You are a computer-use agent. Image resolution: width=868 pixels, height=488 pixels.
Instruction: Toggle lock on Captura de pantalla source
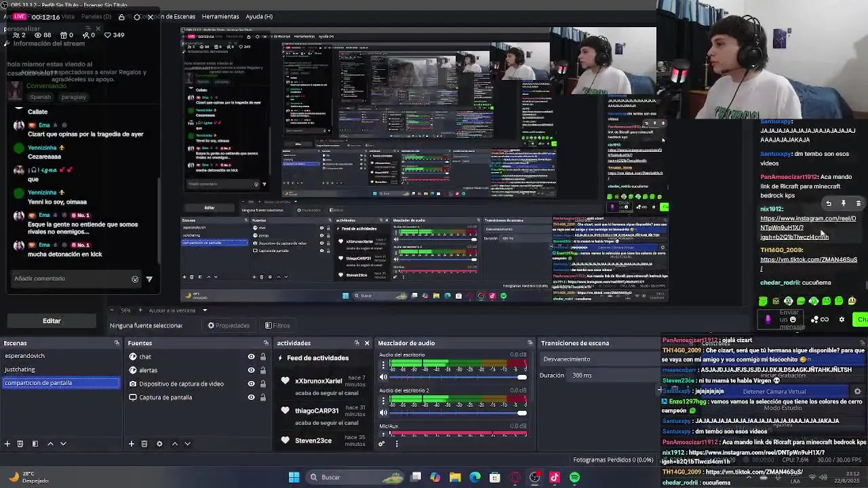(x=262, y=397)
